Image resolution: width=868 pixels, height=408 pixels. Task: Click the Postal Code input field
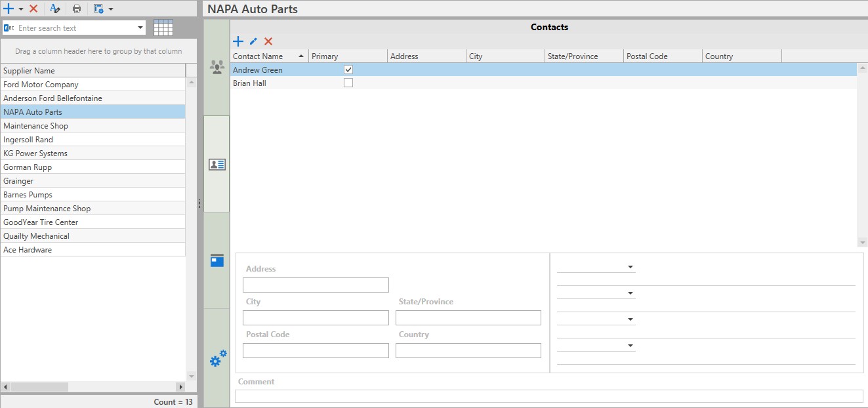coord(316,350)
